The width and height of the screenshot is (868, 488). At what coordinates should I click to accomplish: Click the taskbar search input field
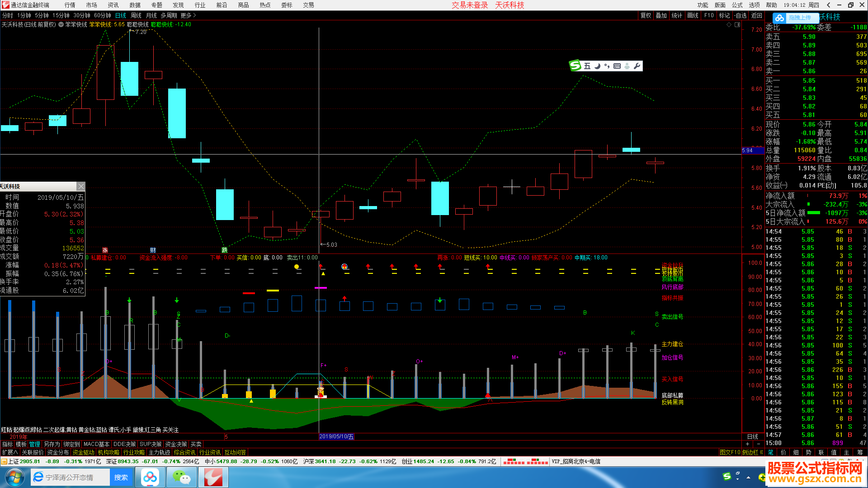pos(77,477)
